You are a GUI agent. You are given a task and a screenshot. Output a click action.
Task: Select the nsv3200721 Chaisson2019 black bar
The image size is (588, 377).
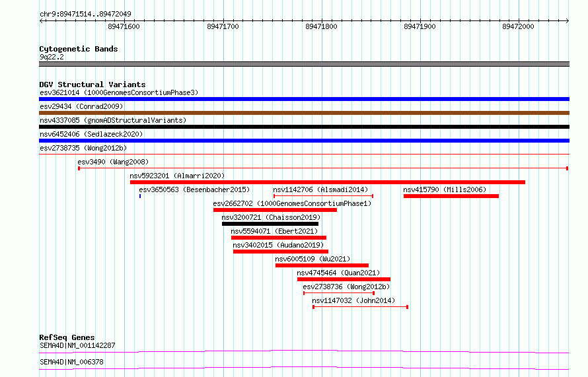tap(270, 224)
